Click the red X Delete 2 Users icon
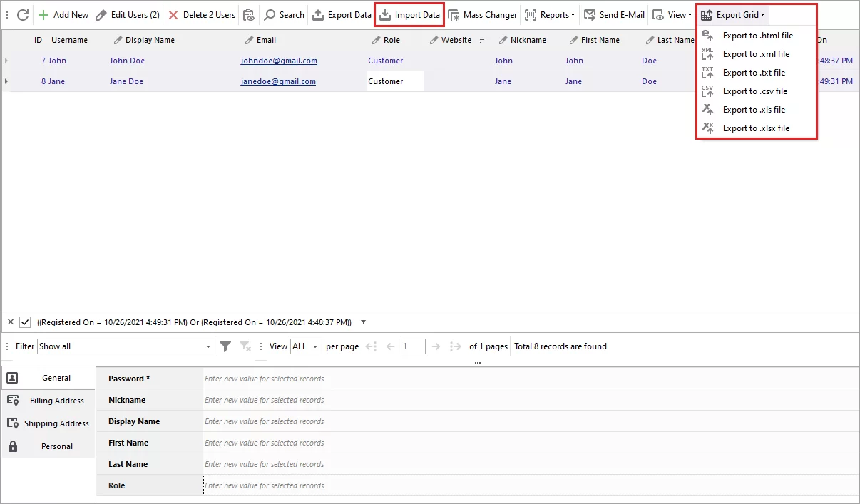This screenshot has height=504, width=860. click(172, 14)
